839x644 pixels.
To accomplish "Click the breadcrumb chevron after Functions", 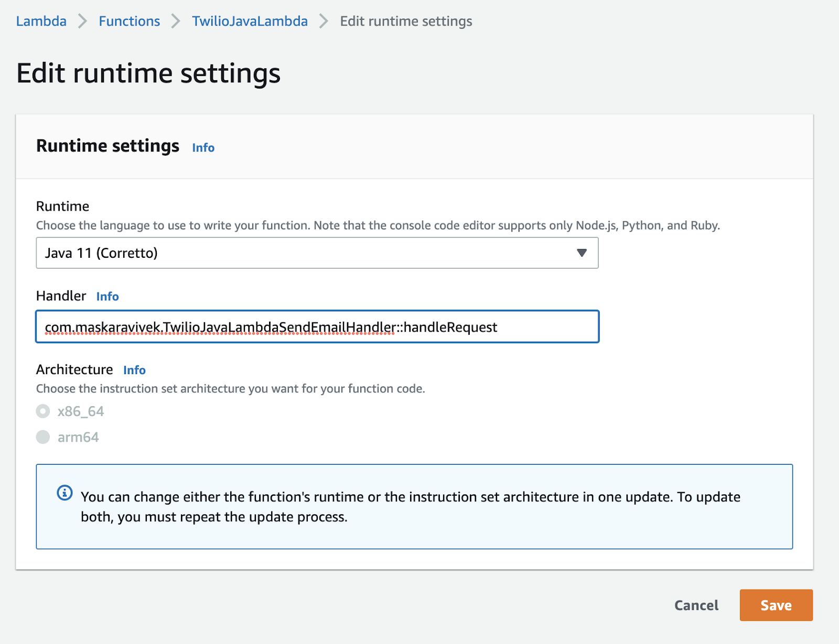I will 176,21.
